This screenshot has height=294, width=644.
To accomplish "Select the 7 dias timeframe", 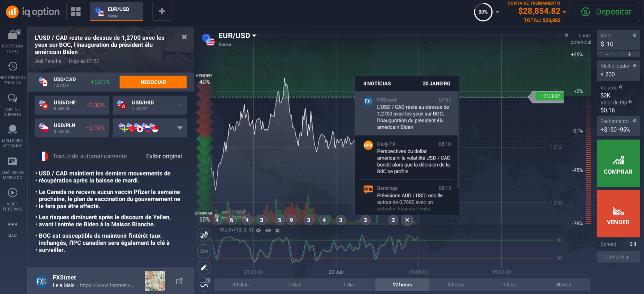I will [295, 285].
